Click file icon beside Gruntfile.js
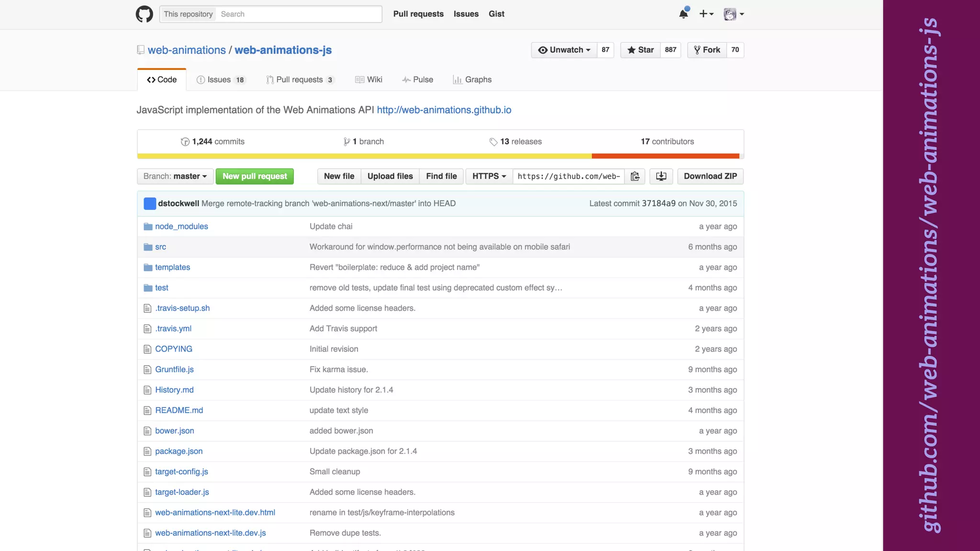The width and height of the screenshot is (980, 551). [147, 370]
